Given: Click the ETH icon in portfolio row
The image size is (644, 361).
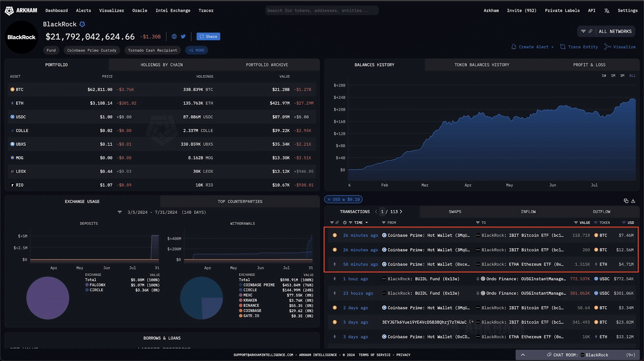Looking at the screenshot, I should point(12,103).
